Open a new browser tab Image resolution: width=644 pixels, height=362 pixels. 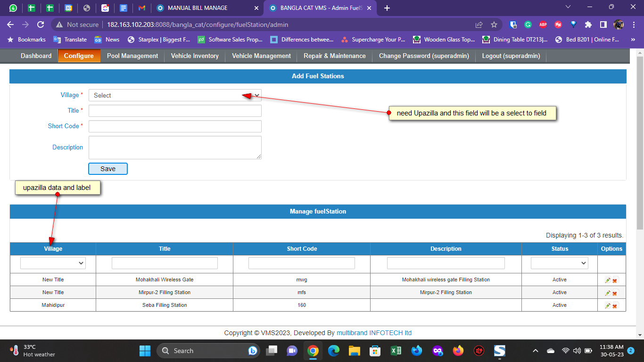tap(387, 8)
